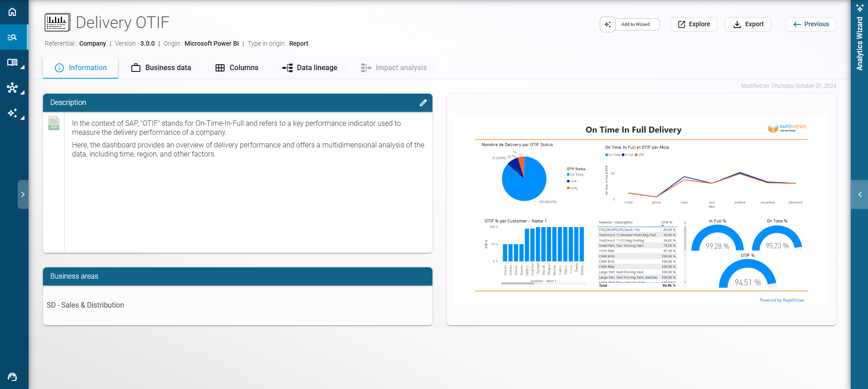Click the Business areas panel header
This screenshot has height=389, width=868.
(x=238, y=276)
